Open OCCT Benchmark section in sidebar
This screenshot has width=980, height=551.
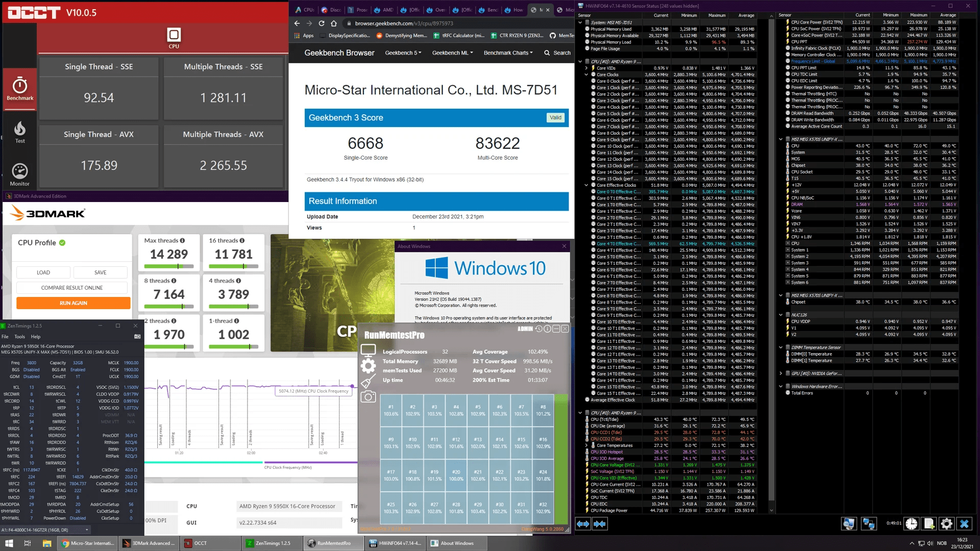20,89
